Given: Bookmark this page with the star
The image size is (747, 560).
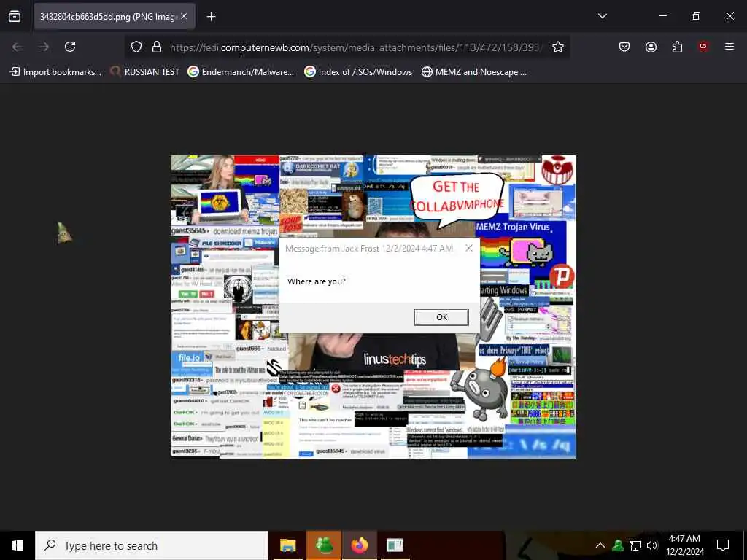Looking at the screenshot, I should point(558,47).
